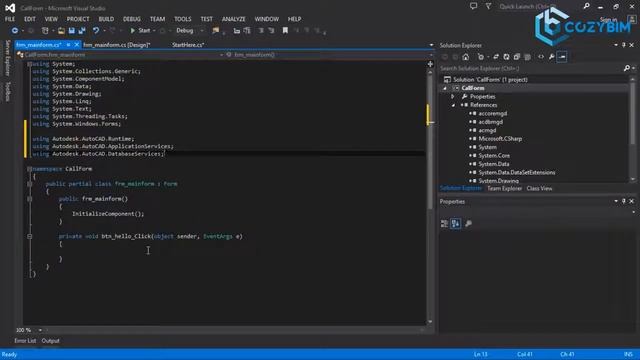
Task: Pin the frm_mainform.cs tab
Action: point(68,45)
